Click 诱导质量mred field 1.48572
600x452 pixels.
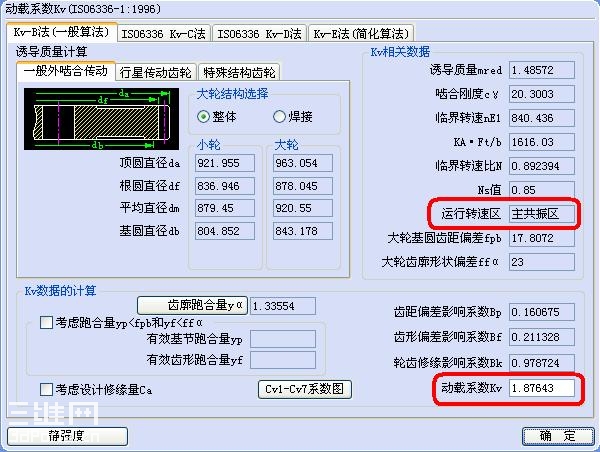[x=542, y=70]
